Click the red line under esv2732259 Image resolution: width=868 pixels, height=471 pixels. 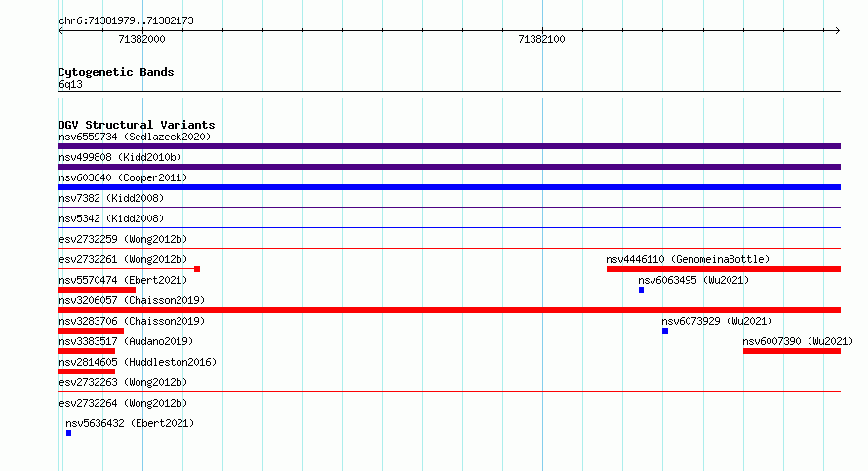click(449, 248)
